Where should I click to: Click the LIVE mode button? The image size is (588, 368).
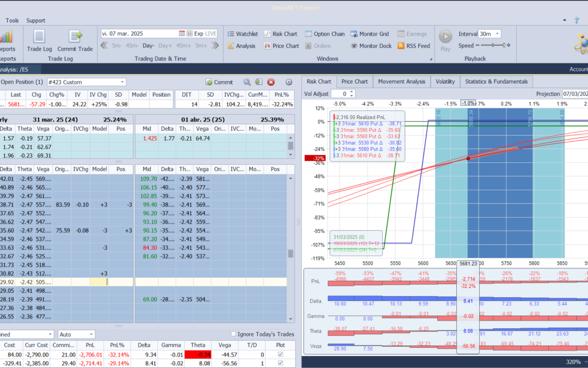coord(211,33)
